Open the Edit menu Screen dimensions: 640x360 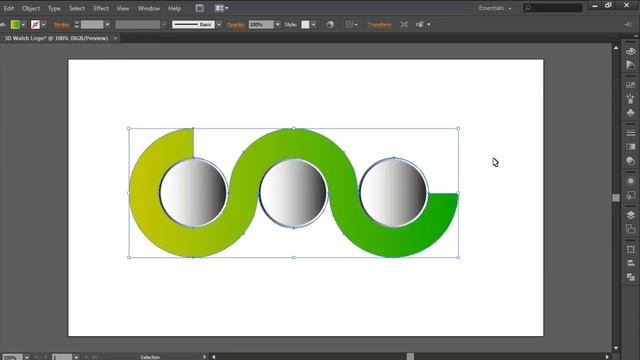tap(9, 8)
